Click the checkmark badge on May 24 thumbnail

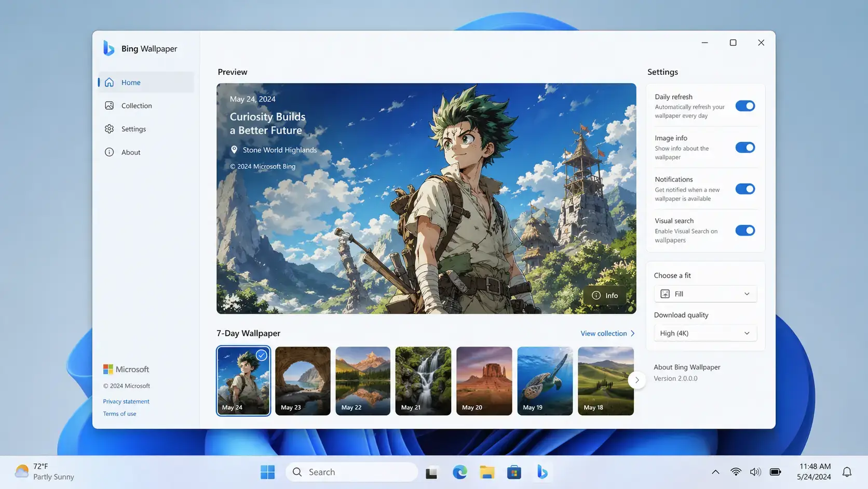pyautogui.click(x=261, y=355)
